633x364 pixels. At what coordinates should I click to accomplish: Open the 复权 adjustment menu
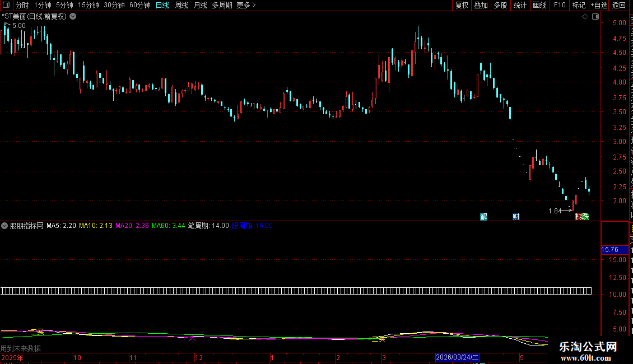pyautogui.click(x=462, y=5)
